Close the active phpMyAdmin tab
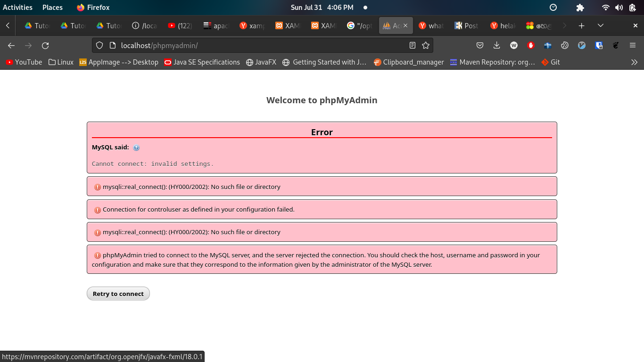This screenshot has height=362, width=644. (405, 25)
